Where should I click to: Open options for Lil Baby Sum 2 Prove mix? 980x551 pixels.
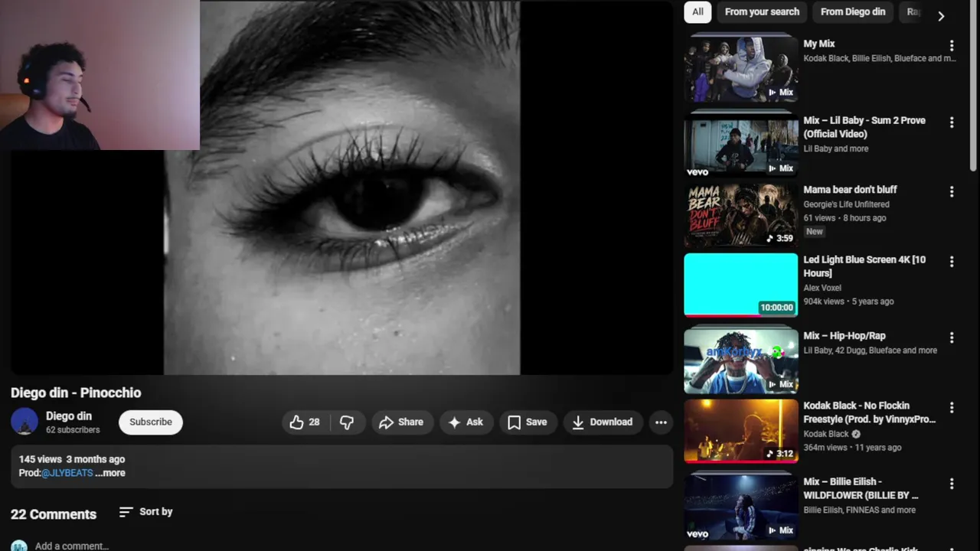pos(952,122)
